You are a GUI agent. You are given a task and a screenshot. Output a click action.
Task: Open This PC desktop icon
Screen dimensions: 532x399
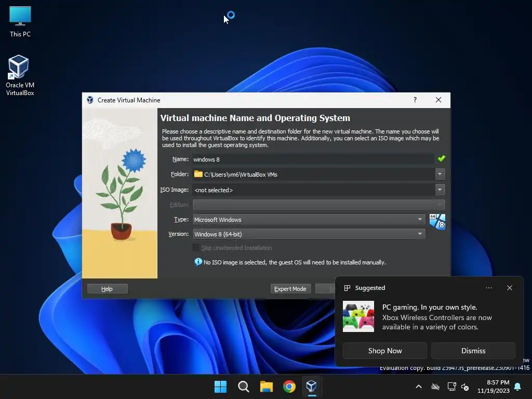click(20, 22)
